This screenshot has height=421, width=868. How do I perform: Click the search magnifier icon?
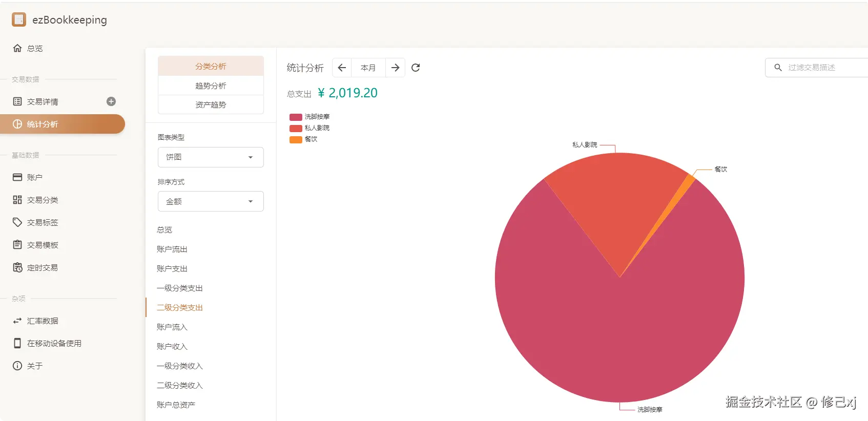pyautogui.click(x=778, y=68)
